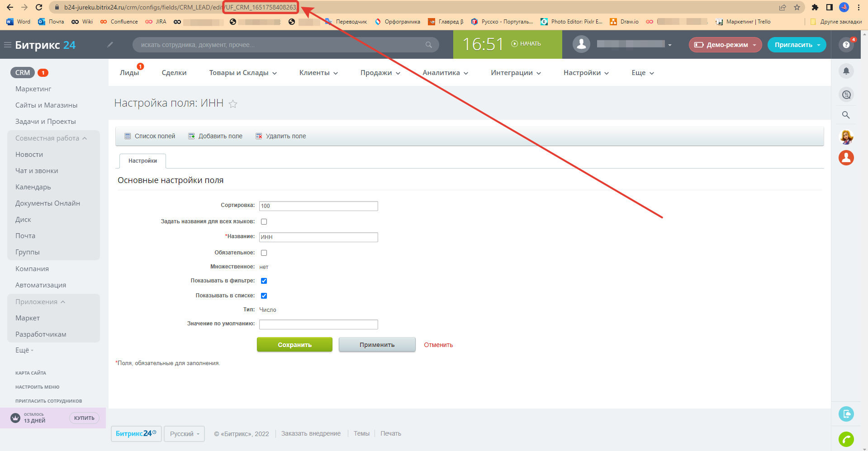
Task: Uncheck Показывать в фильтре checkbox
Action: (x=264, y=281)
